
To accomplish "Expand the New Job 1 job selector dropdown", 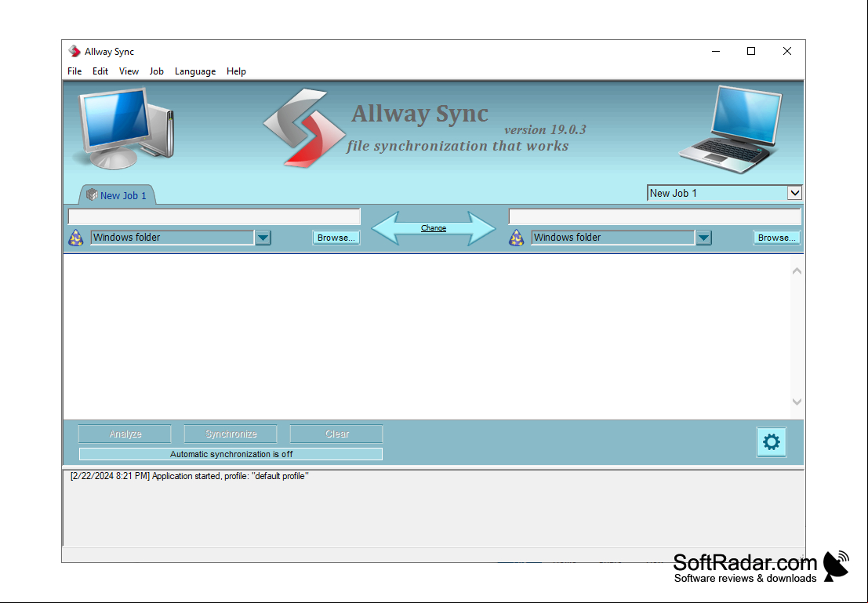I will click(794, 193).
